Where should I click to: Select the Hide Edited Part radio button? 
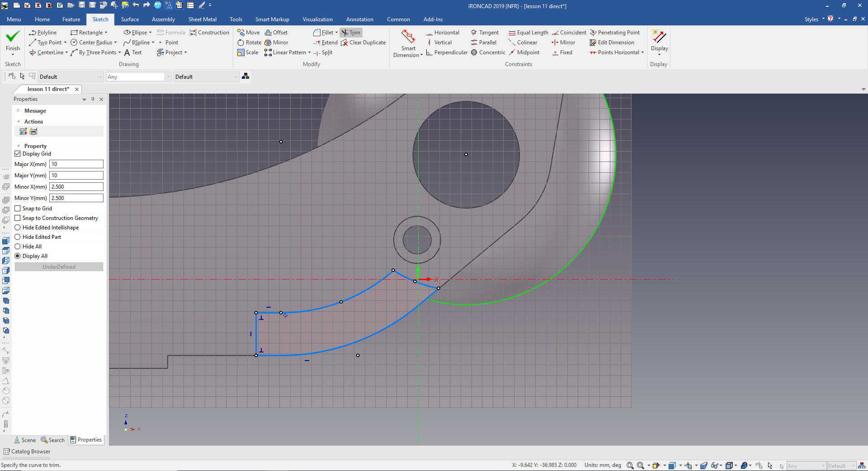click(18, 237)
